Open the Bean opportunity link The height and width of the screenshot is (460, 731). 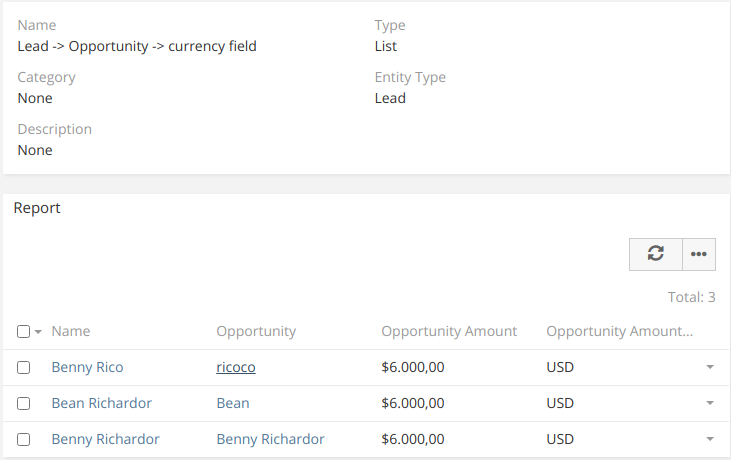click(233, 403)
